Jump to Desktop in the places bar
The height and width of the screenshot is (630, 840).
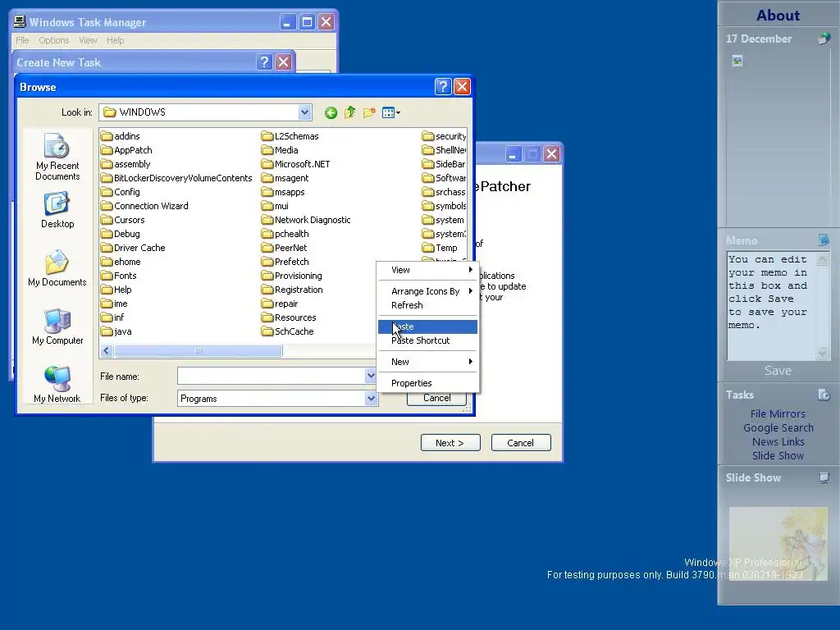pyautogui.click(x=57, y=211)
